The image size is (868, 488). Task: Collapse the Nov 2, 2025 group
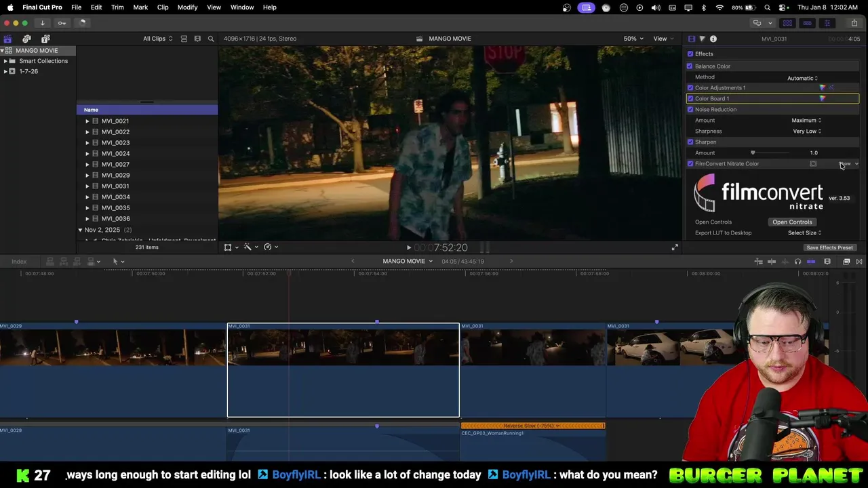click(x=80, y=230)
